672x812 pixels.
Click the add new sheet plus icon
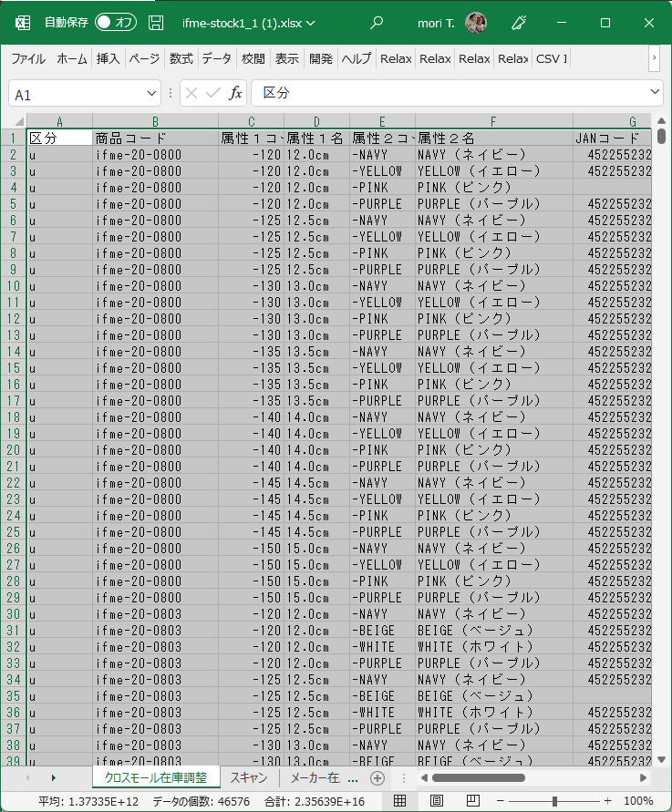click(x=377, y=778)
